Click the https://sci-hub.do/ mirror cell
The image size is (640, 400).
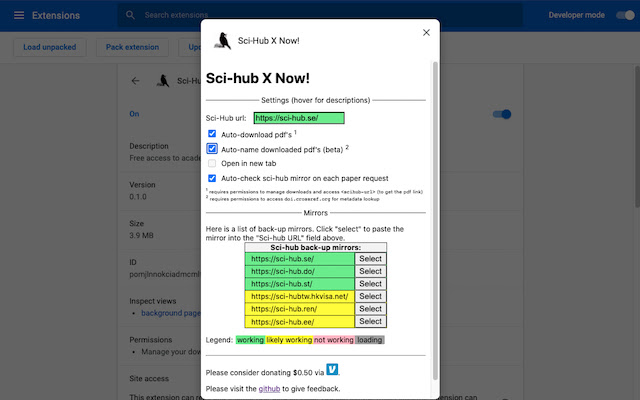pyautogui.click(x=300, y=271)
